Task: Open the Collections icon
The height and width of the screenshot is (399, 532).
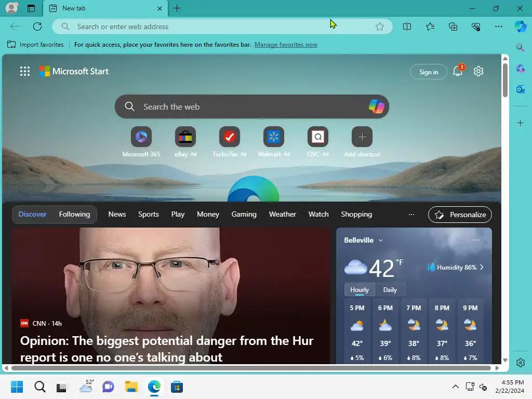Action: [453, 26]
